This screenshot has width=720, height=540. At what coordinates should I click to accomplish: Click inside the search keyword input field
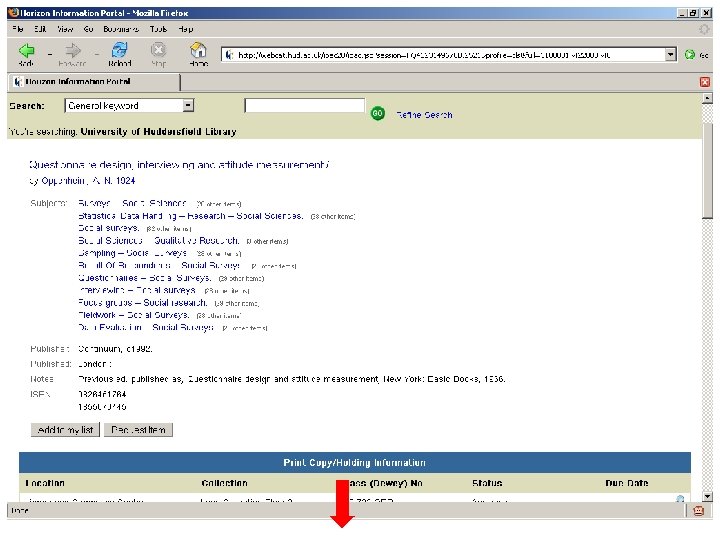305,106
